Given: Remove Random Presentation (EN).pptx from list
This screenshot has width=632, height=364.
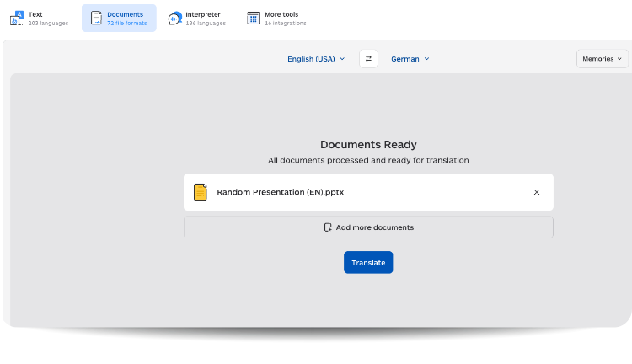Looking at the screenshot, I should coord(537,192).
